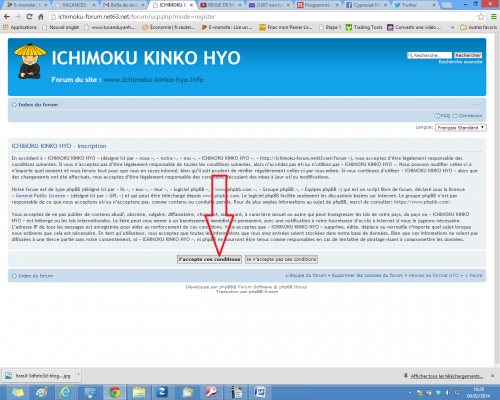Open the Économie reuters bookmark

coord(168,27)
